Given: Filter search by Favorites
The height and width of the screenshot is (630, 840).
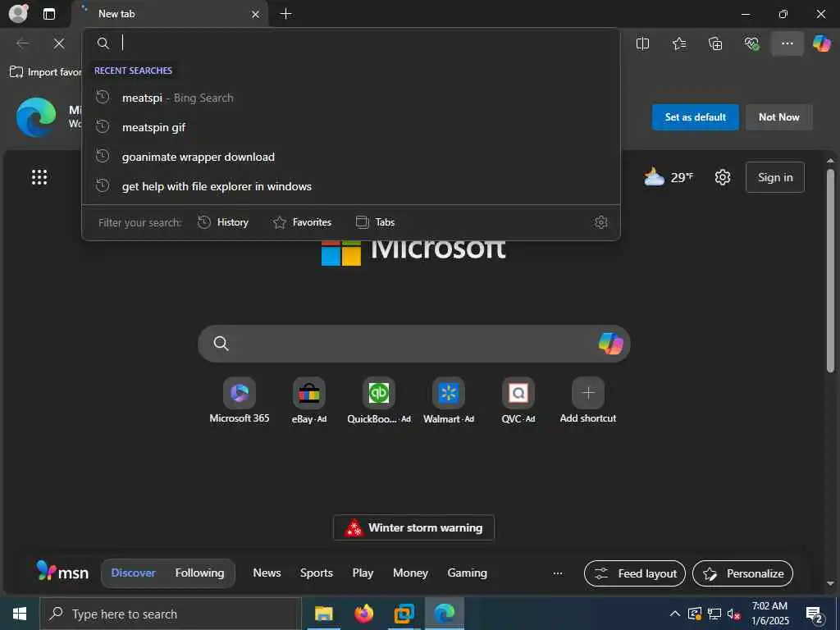Looking at the screenshot, I should (302, 221).
